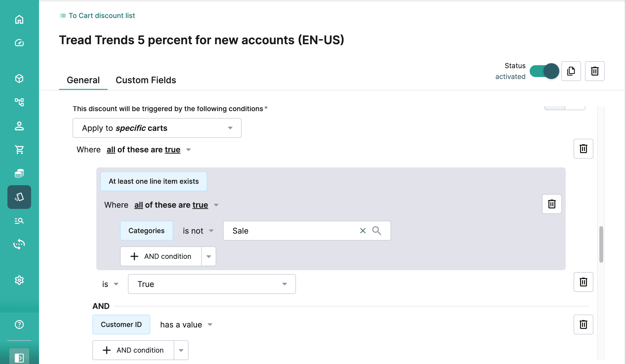Switch to the General tab
This screenshot has width=625, height=364.
tap(83, 80)
